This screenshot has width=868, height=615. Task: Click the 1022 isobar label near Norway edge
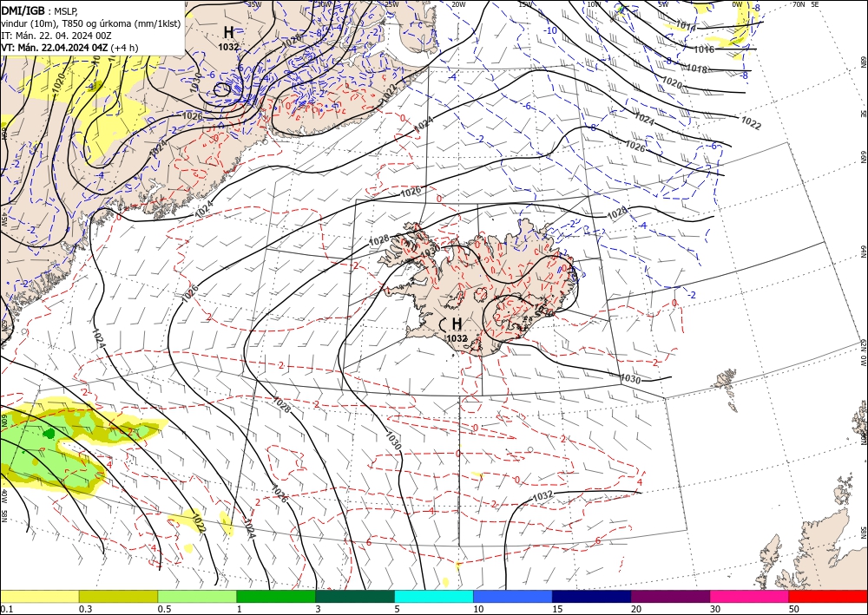click(x=751, y=124)
